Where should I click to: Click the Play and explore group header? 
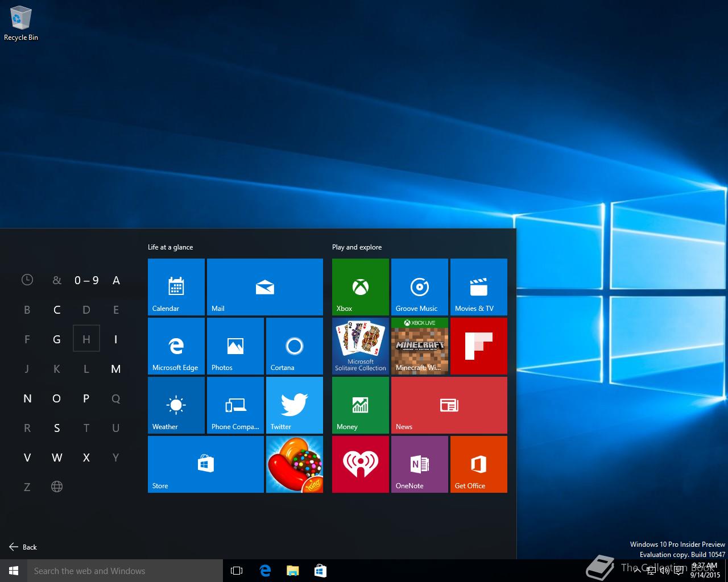pos(357,247)
